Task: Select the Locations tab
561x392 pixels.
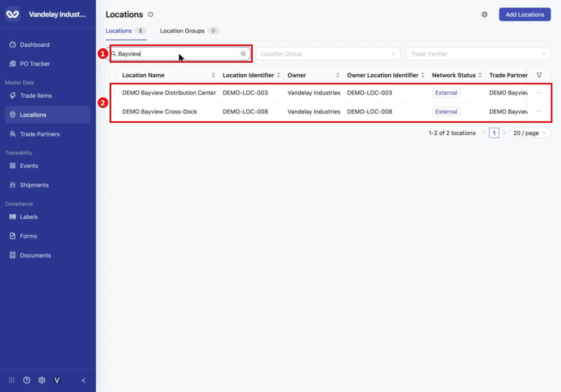Action: [126, 31]
